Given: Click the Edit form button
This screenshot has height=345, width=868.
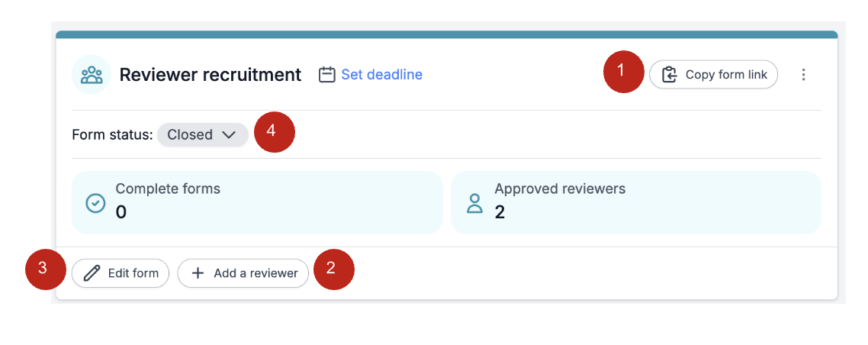Looking at the screenshot, I should tap(120, 273).
